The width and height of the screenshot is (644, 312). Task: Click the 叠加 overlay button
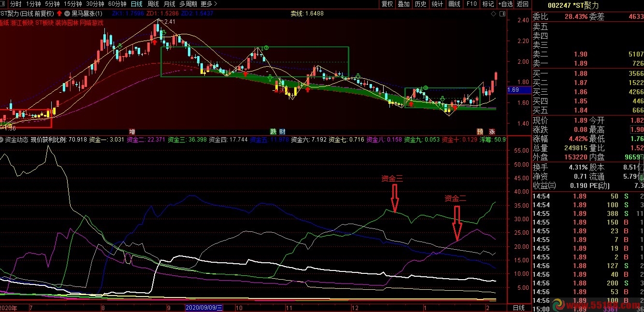tap(403, 4)
